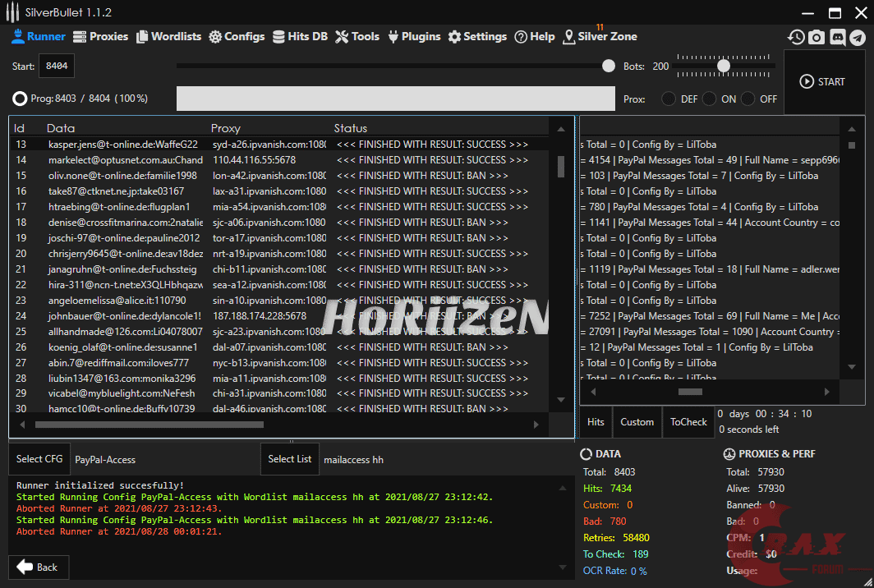Open the Configs section
874x588 pixels.
(x=237, y=36)
